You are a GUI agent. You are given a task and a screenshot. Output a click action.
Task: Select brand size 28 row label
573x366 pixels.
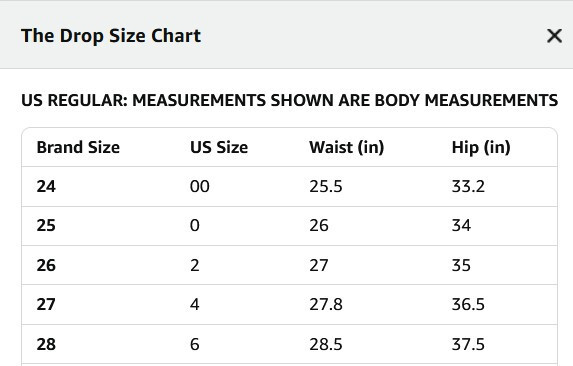tap(46, 344)
